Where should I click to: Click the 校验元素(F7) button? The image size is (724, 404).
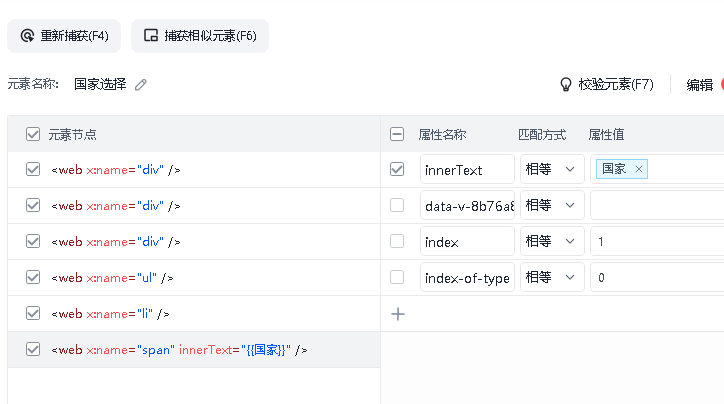(607, 84)
